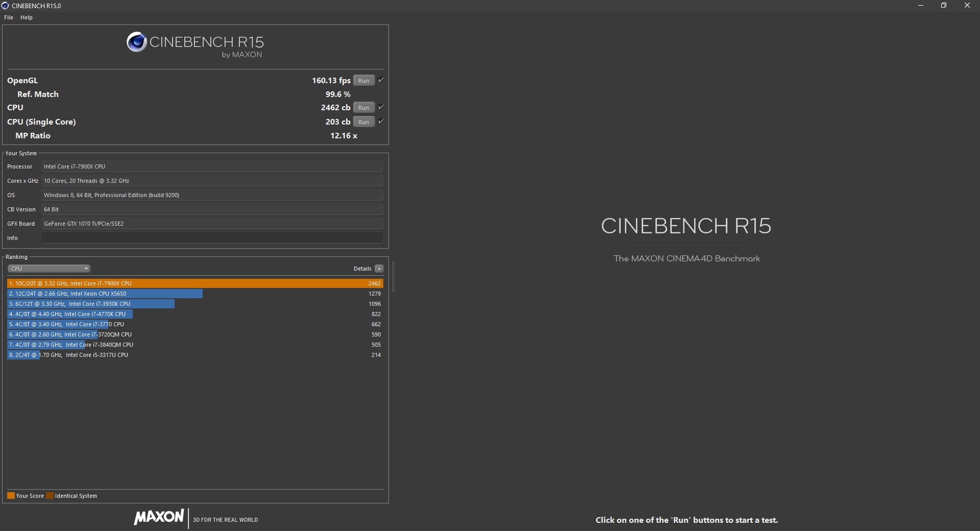Screen dimensions: 980x531
Task: Open the CPU ranking type dropdown
Action: (x=49, y=269)
